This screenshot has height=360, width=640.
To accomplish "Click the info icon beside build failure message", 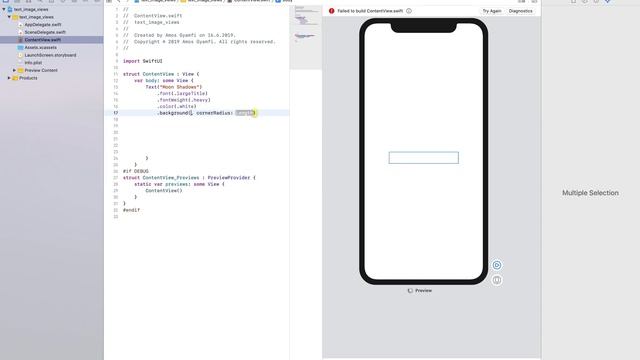I will [409, 11].
